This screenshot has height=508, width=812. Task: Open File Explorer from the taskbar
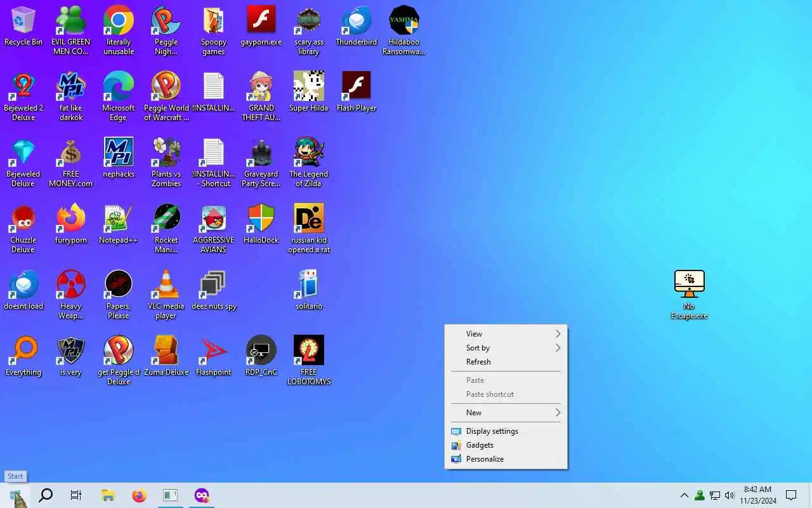tap(108, 495)
